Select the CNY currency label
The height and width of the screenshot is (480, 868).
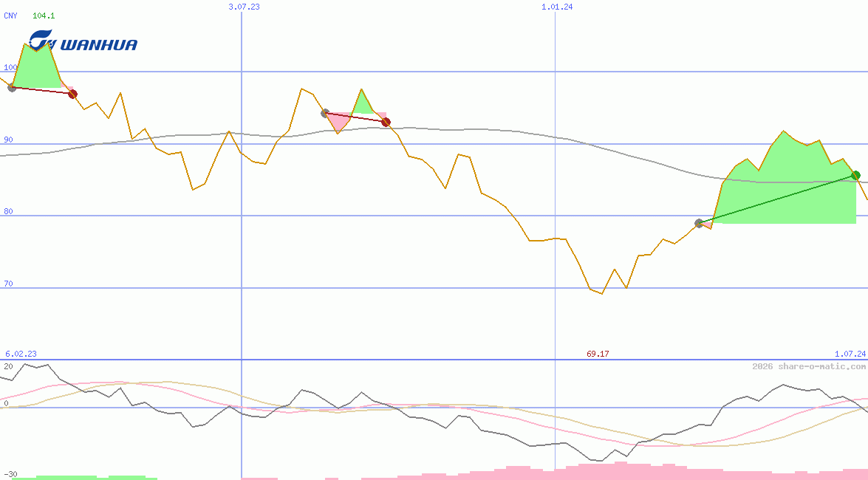pyautogui.click(x=10, y=16)
